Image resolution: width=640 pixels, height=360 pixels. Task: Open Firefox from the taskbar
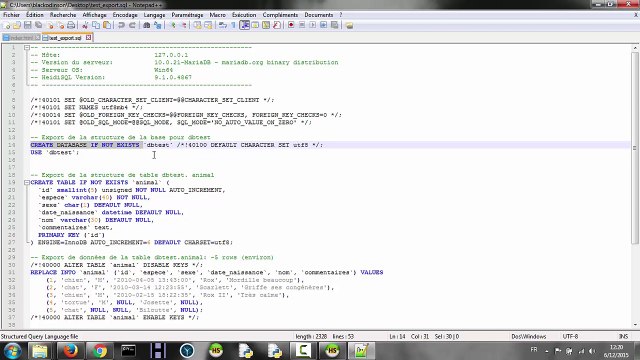(x=70, y=351)
